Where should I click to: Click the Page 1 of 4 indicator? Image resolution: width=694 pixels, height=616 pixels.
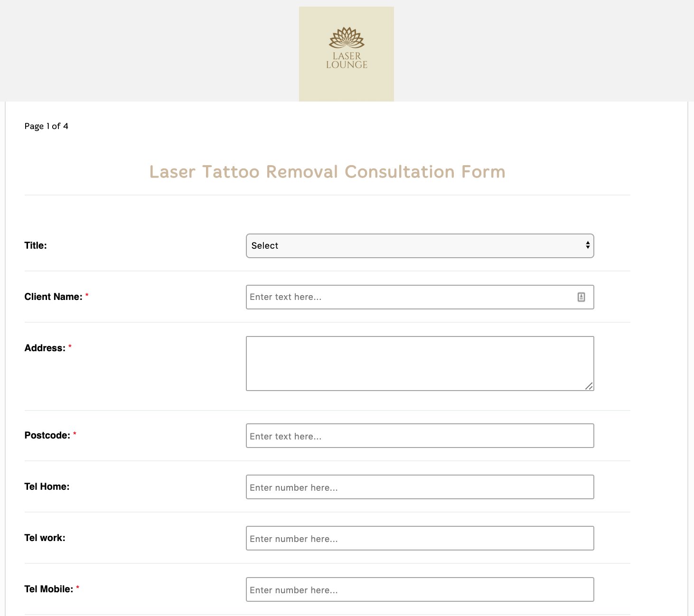point(46,126)
